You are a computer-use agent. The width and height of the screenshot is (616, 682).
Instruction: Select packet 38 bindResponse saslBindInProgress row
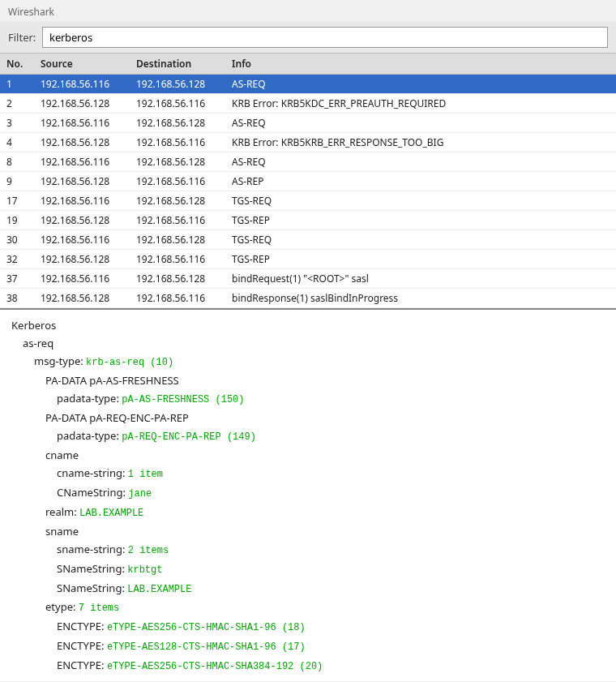(x=308, y=298)
